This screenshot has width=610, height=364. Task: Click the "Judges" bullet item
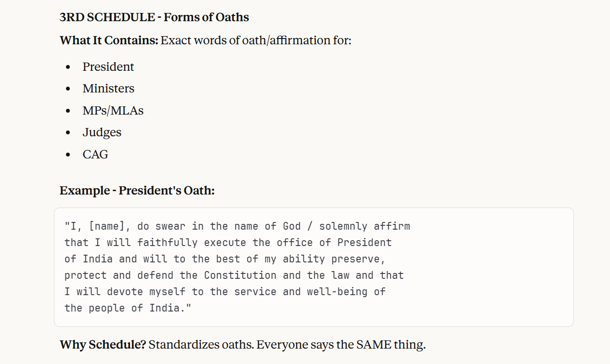point(102,132)
